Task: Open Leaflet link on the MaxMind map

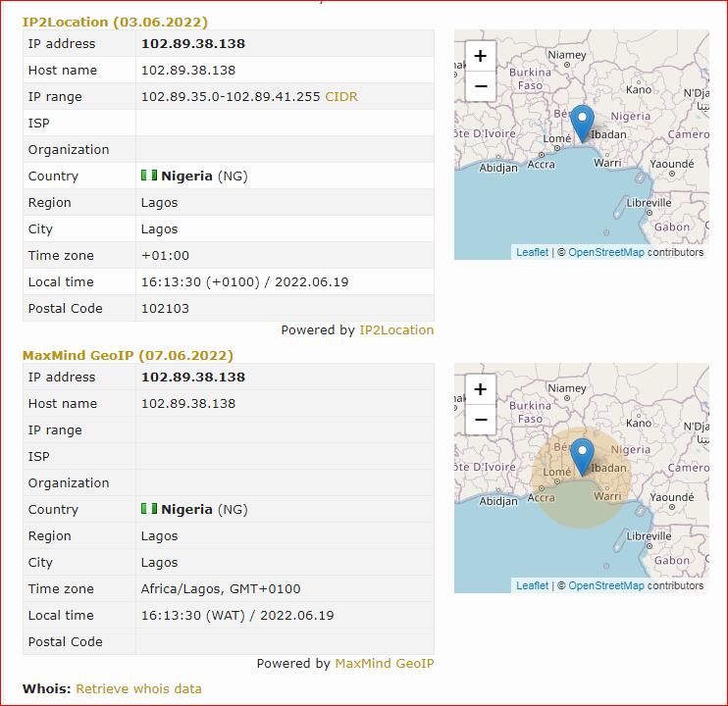Action: (532, 585)
